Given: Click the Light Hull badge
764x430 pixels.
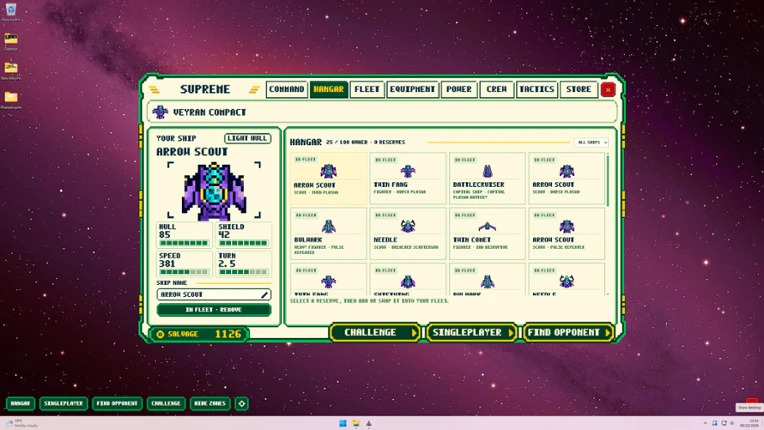Looking at the screenshot, I should [248, 138].
